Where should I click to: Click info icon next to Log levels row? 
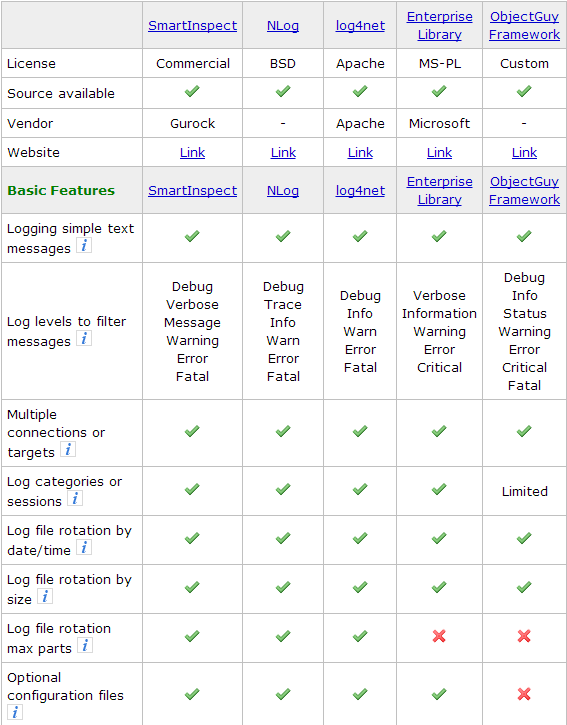(84, 338)
